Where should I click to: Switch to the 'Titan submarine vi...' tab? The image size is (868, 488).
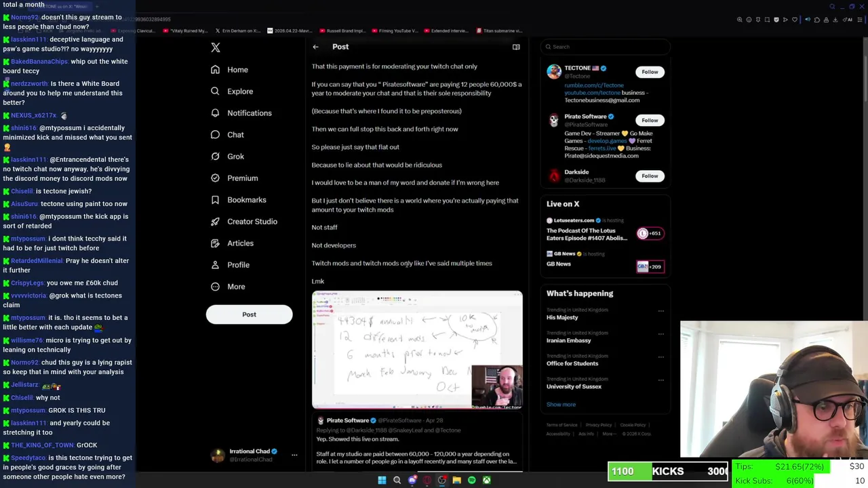coord(499,30)
